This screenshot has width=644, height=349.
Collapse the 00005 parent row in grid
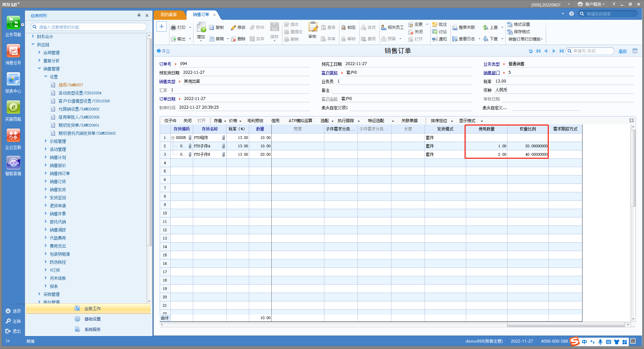coord(173,138)
